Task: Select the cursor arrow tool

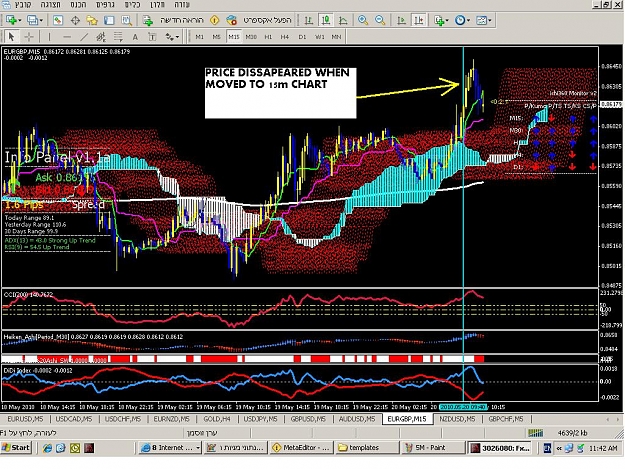Action: click(11, 37)
